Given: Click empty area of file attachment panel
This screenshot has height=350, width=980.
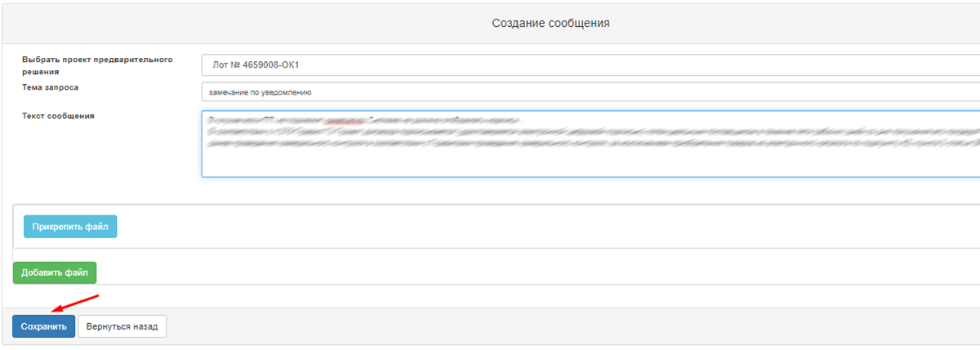Looking at the screenshot, I should tap(490, 227).
